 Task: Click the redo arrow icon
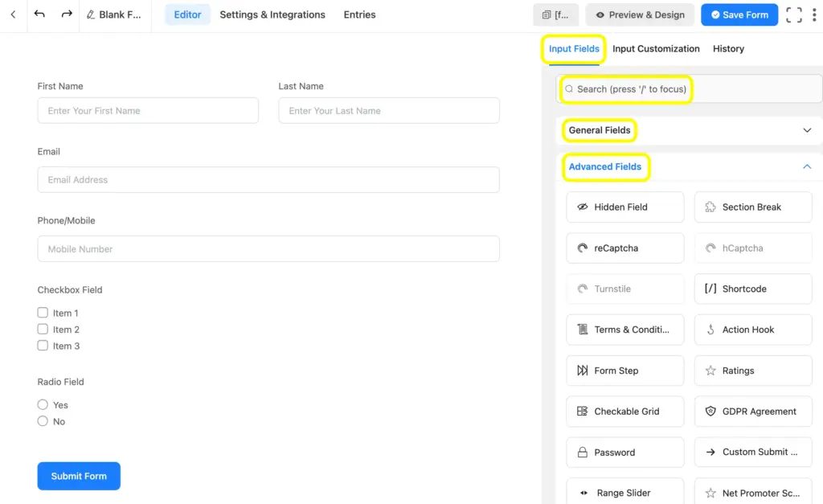click(x=66, y=14)
